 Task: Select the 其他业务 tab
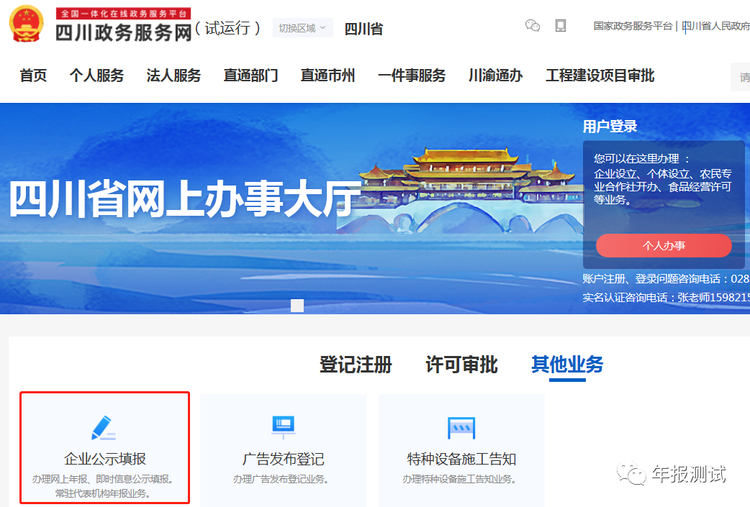click(567, 364)
